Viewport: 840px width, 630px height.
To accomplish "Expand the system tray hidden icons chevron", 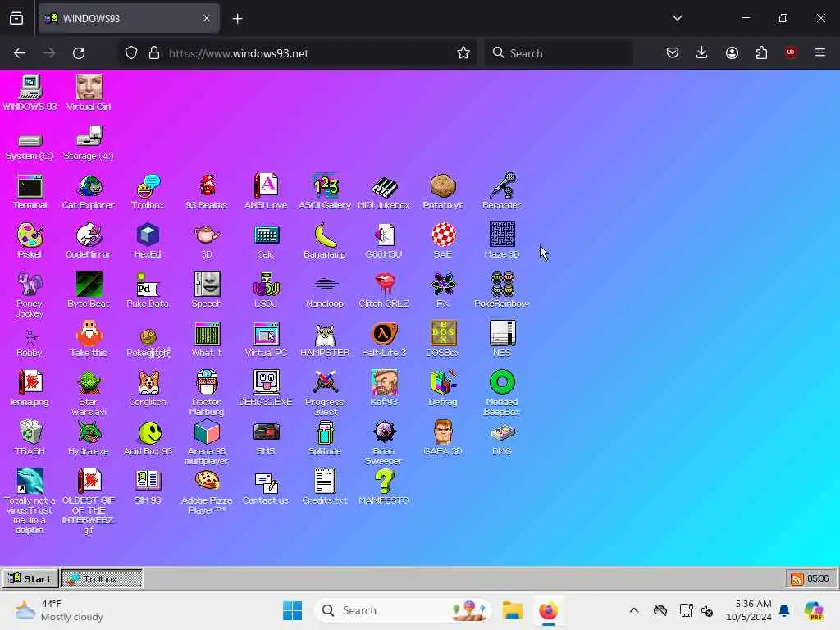I will point(634,610).
